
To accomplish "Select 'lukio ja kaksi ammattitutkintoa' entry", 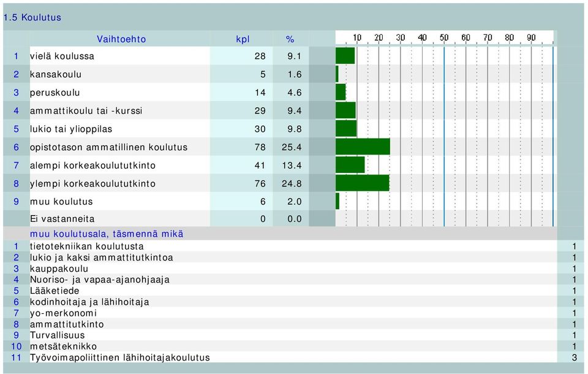I will click(x=101, y=258).
